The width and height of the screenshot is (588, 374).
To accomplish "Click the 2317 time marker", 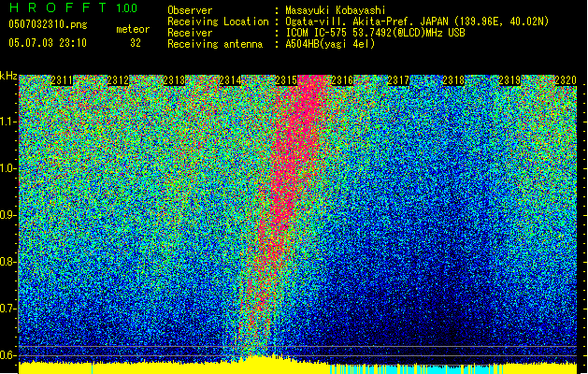I will point(398,80).
